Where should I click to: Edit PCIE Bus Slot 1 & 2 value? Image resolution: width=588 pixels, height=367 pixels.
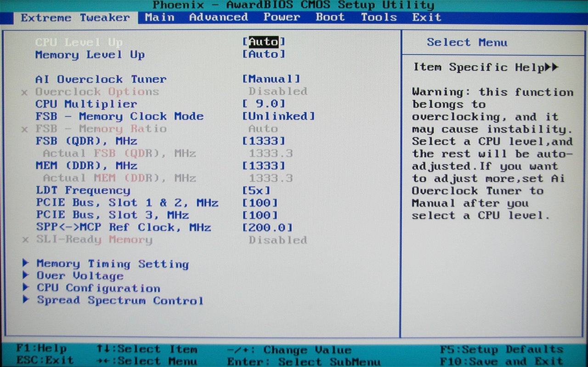tap(260, 203)
